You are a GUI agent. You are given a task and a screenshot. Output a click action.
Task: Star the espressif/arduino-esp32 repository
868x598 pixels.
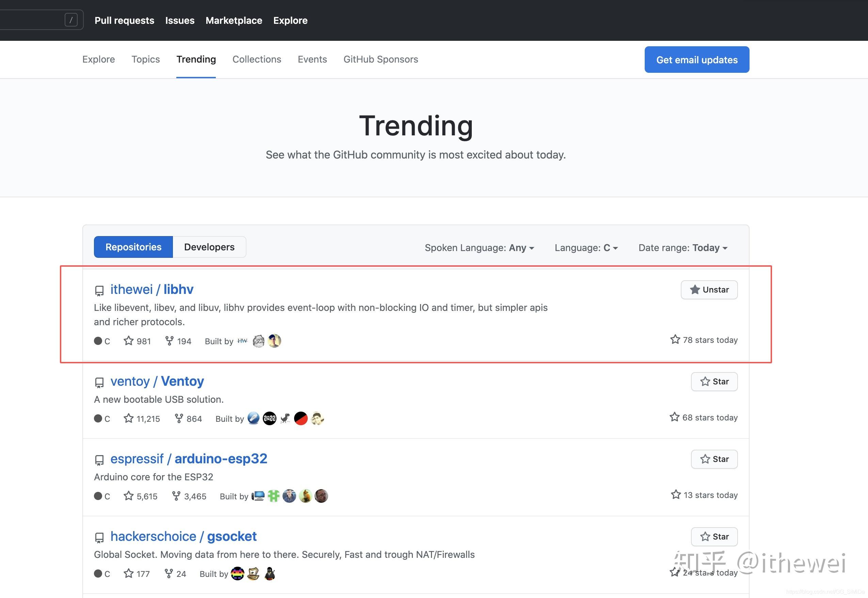[x=714, y=459]
